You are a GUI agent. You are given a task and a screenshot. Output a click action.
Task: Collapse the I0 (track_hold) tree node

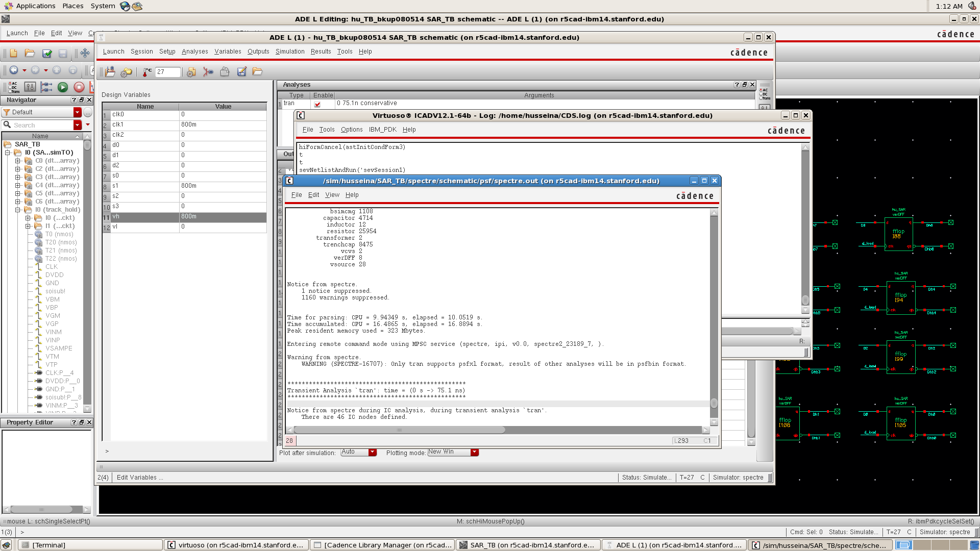coord(18,210)
